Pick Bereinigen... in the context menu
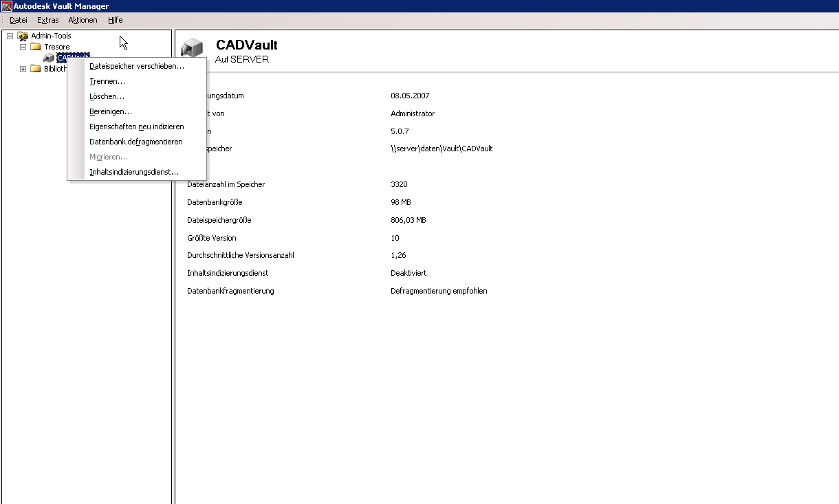Viewport: 839px width, 504px height. pyautogui.click(x=137, y=111)
